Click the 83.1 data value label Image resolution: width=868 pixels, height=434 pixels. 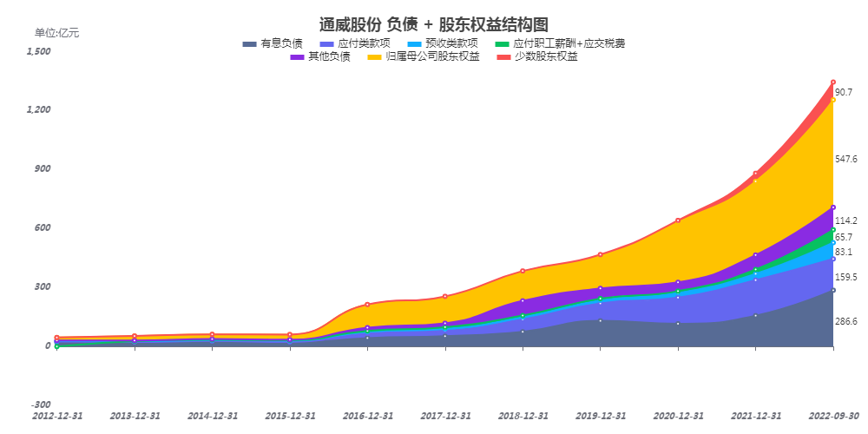click(844, 252)
